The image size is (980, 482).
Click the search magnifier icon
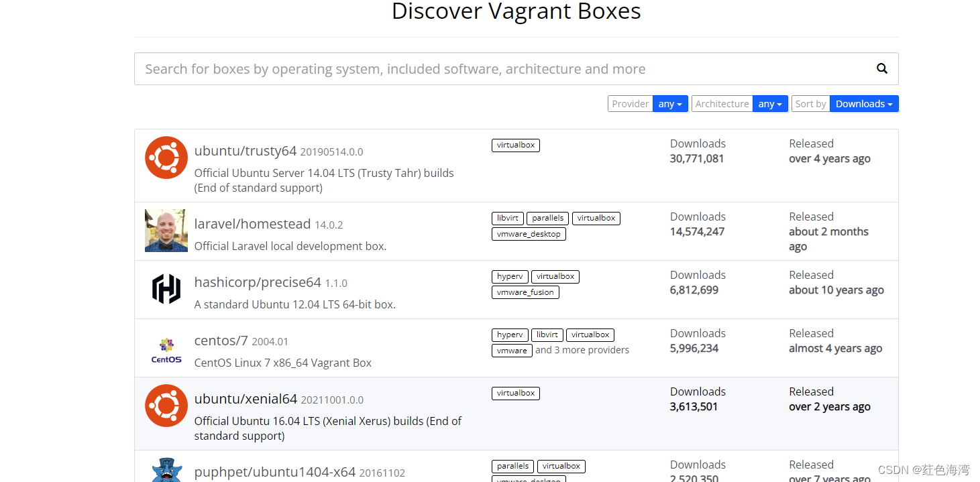point(882,68)
